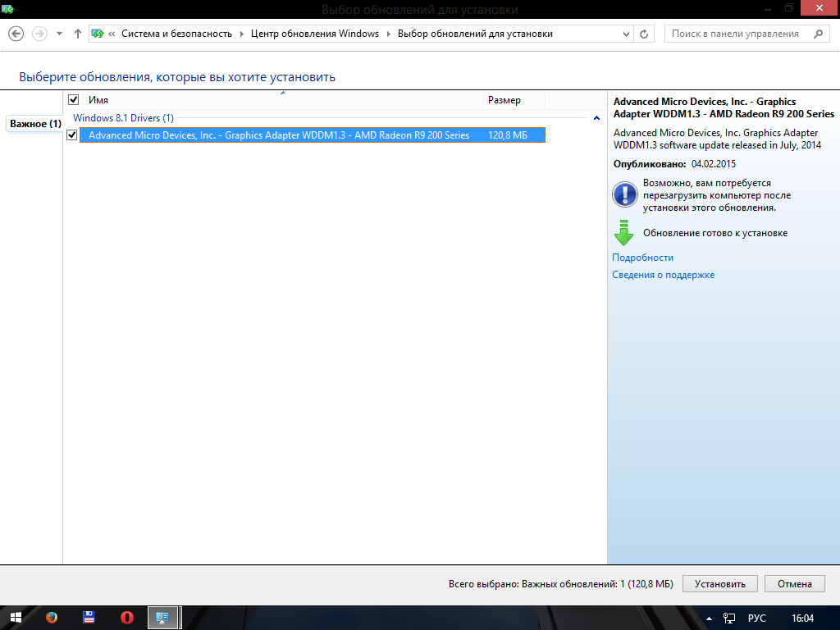This screenshot has width=840, height=630.
Task: Switch input language 'РУС'
Action: click(756, 619)
